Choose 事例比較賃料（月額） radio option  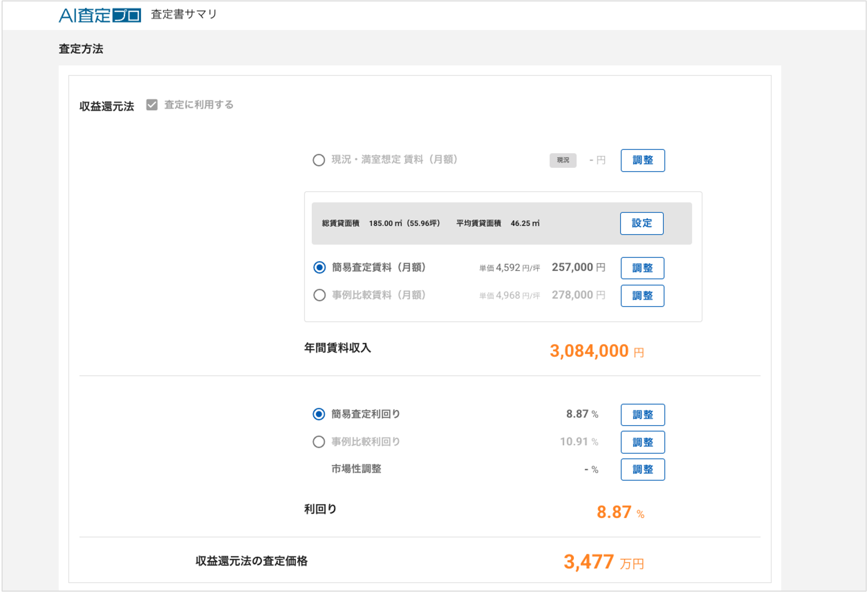319,295
